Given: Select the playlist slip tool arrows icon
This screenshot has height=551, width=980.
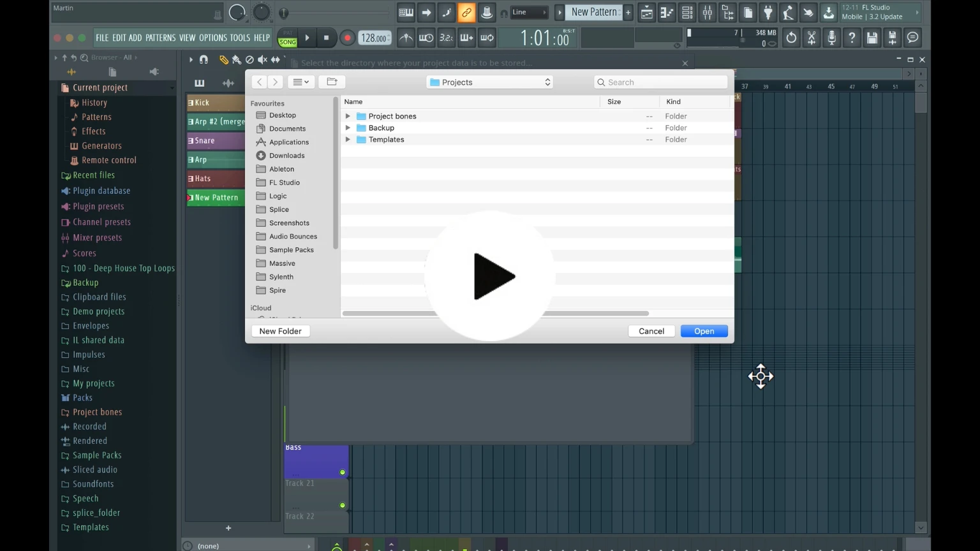Looking at the screenshot, I should (x=276, y=59).
